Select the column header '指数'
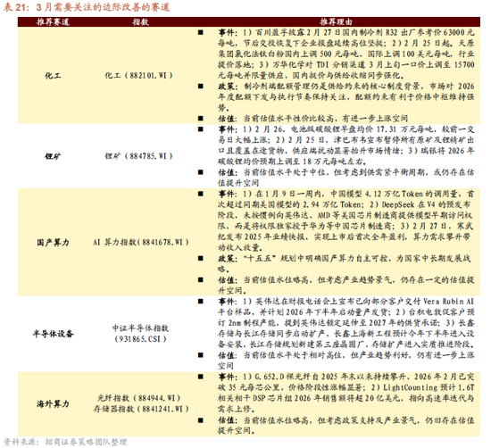The height and width of the screenshot is (448, 491). click(140, 22)
